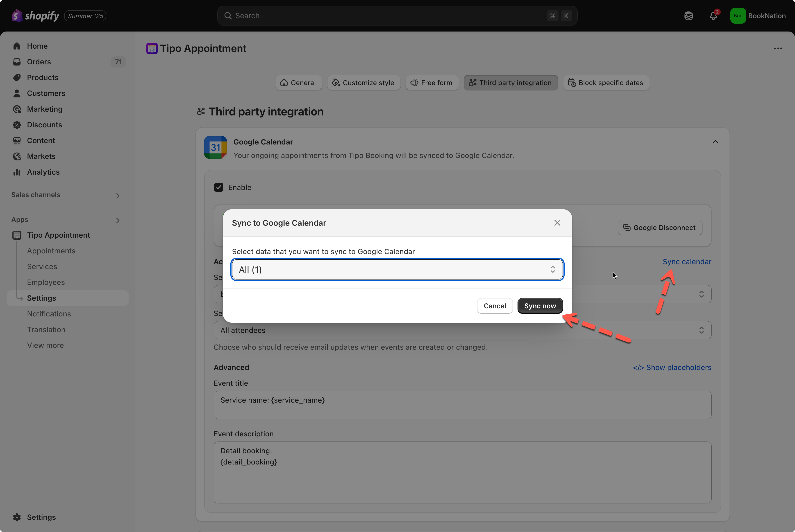
Task: Click the Show placeholders link
Action: tap(672, 367)
